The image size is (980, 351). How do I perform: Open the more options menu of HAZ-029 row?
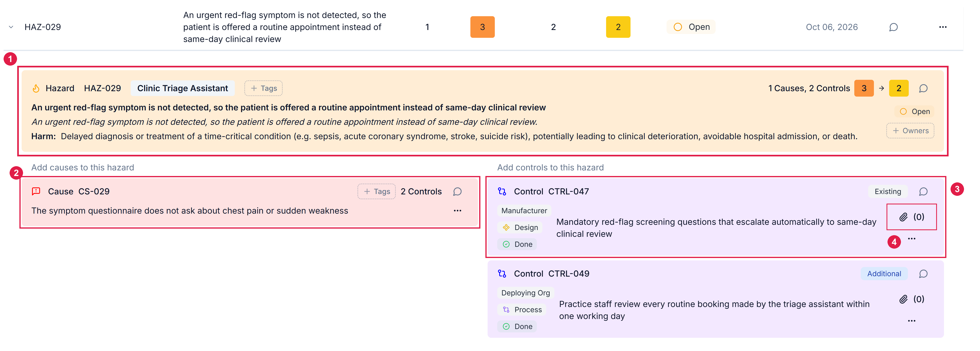tap(942, 27)
